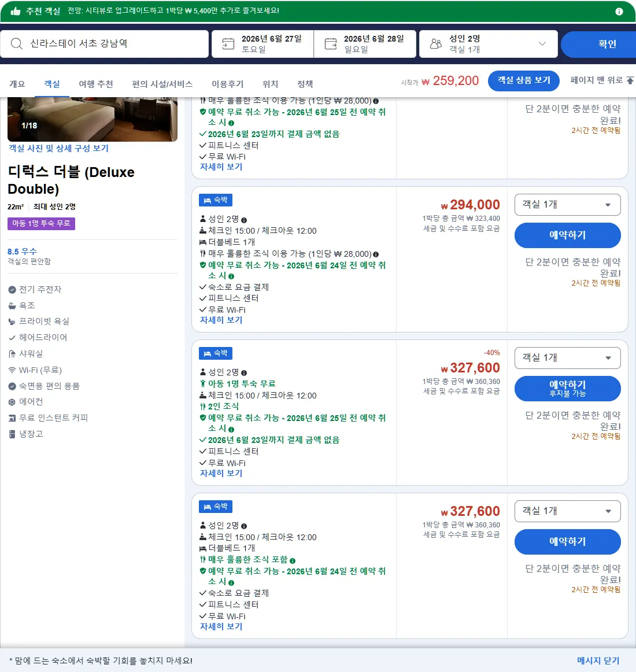
Task: Click the room photo thumbnail 1/18
Action: (93, 119)
